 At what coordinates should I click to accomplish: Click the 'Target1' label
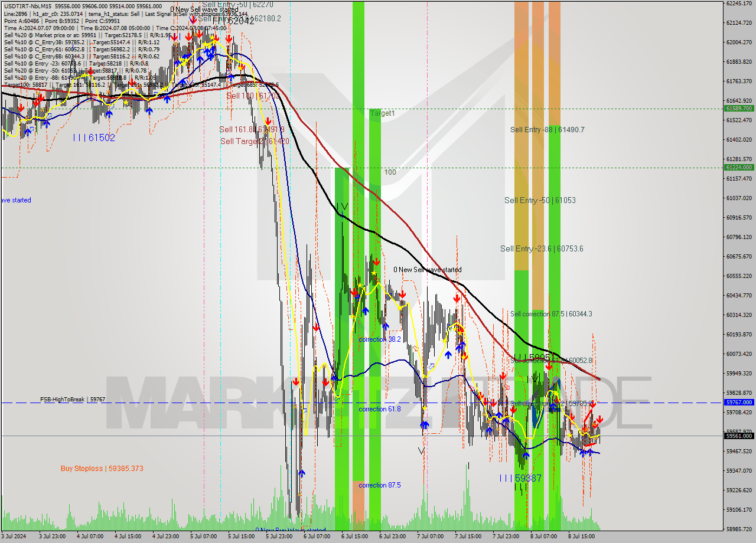click(383, 113)
